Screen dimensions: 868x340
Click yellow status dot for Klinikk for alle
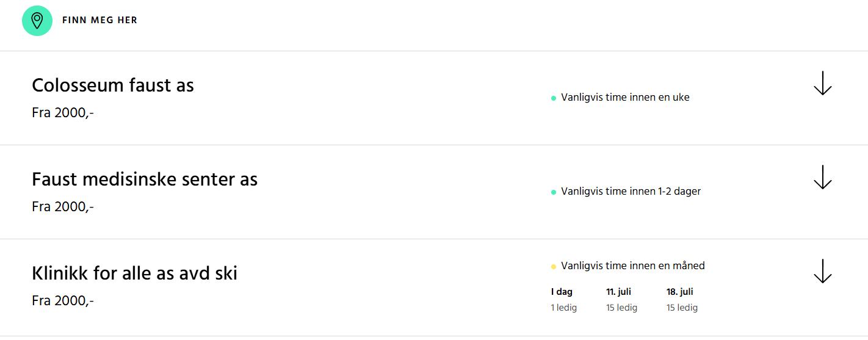(x=554, y=267)
